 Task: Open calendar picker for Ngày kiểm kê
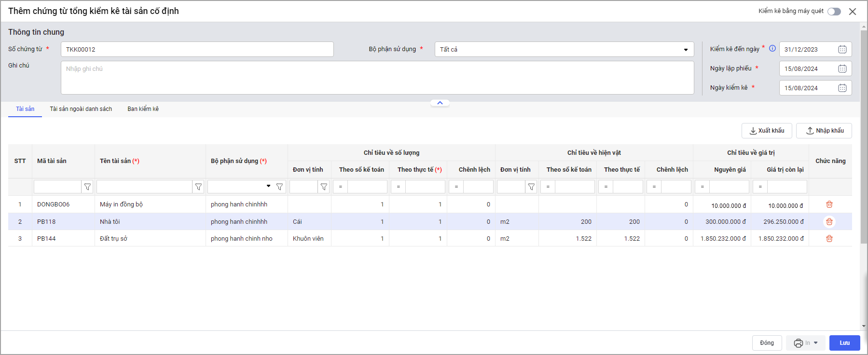click(842, 88)
